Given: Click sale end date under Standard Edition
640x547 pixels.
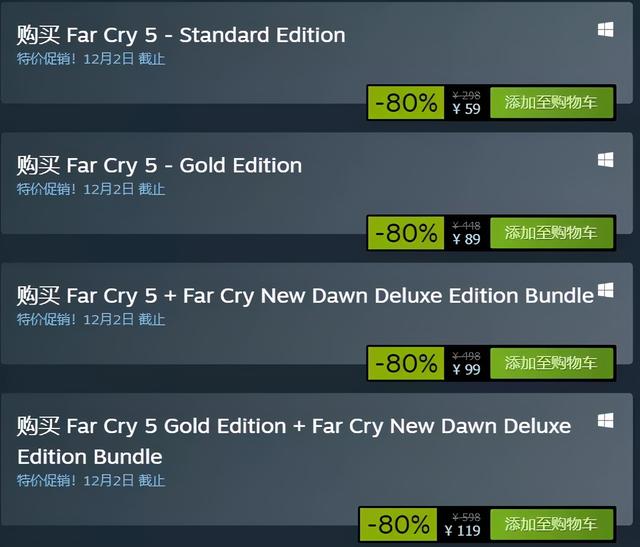Looking at the screenshot, I should tap(124, 59).
